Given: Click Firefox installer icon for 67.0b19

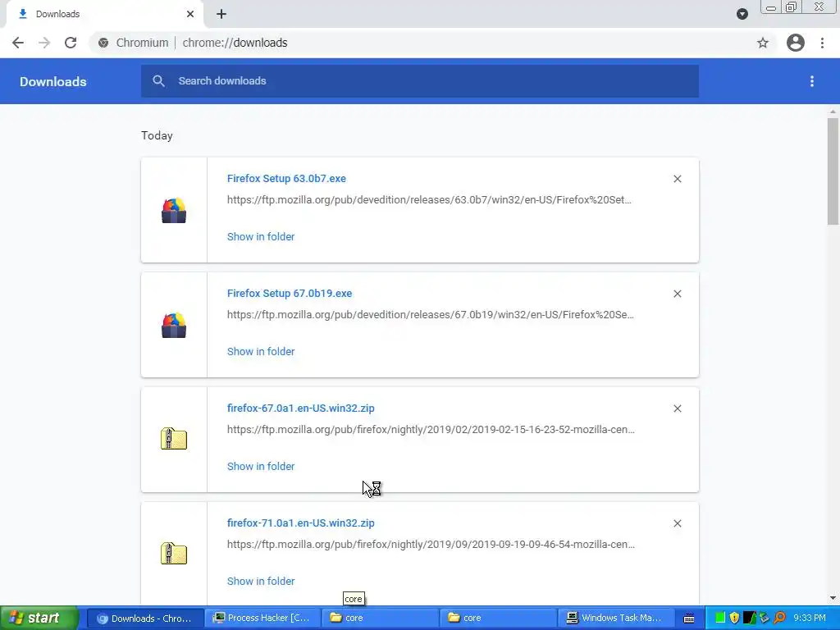Looking at the screenshot, I should 174,325.
